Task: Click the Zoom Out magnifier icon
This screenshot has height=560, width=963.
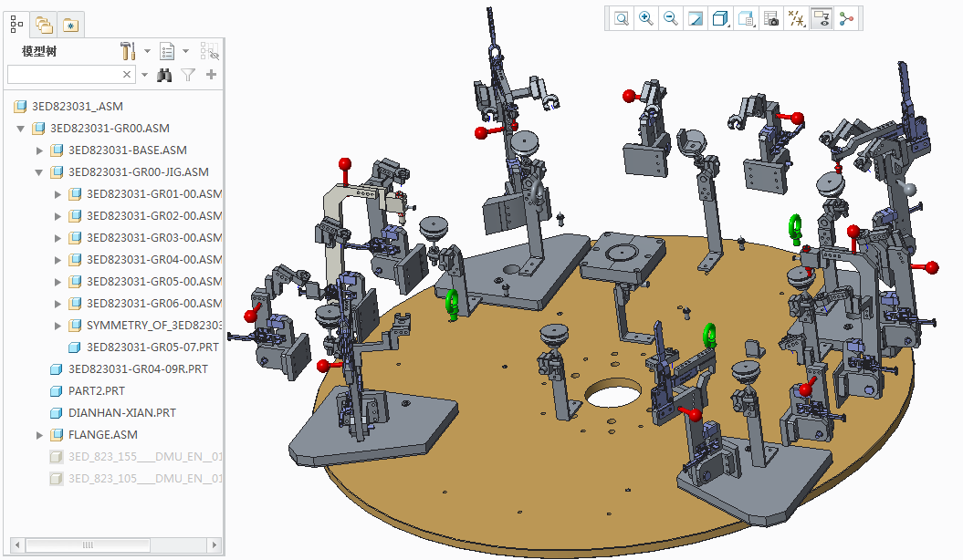Action: point(671,18)
